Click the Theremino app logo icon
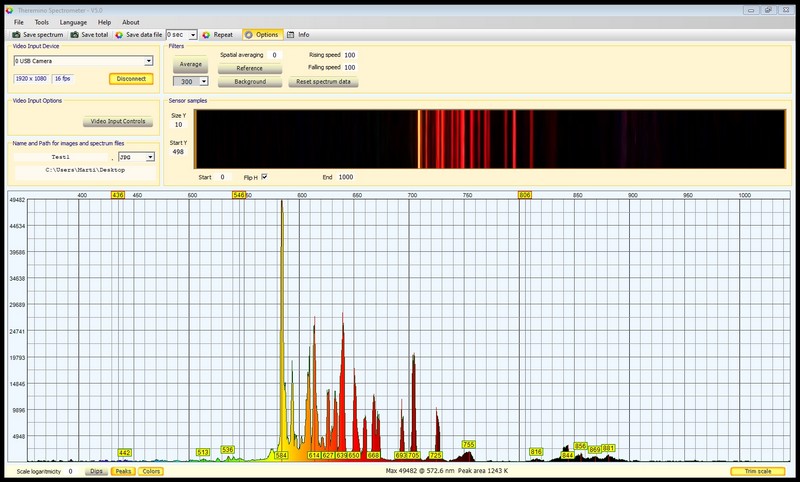The image size is (800, 482). coord(7,8)
